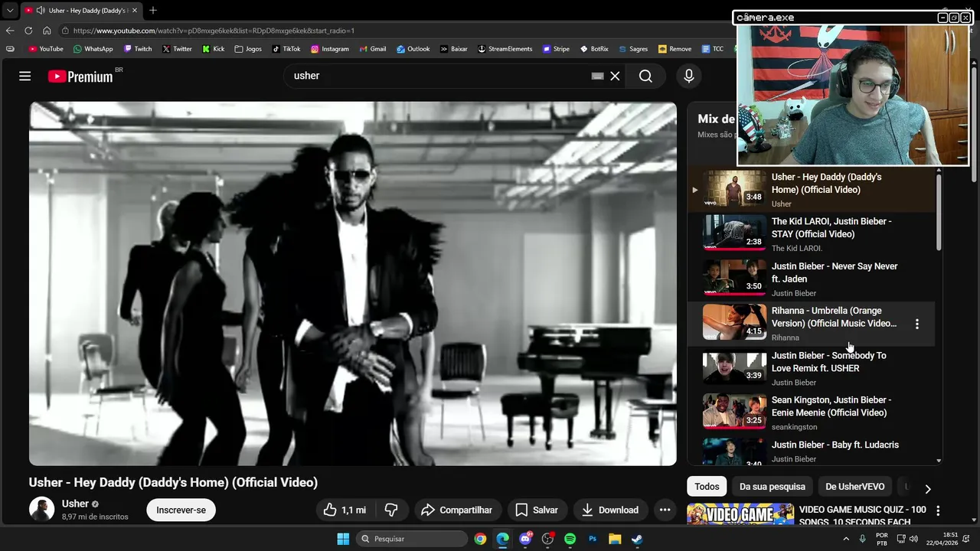Select Usher Hey Daddy playlist entry
Screen dimensions: 980x551
[811, 189]
